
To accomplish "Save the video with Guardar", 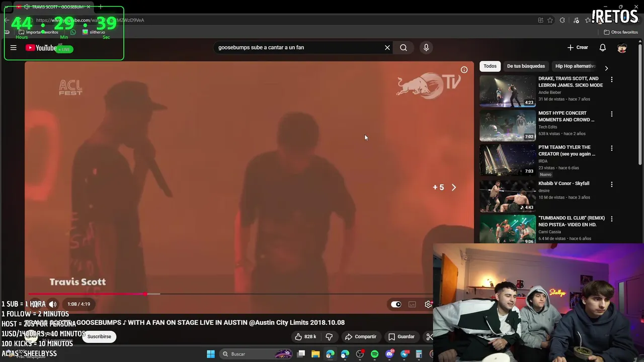I will pyautogui.click(x=401, y=337).
